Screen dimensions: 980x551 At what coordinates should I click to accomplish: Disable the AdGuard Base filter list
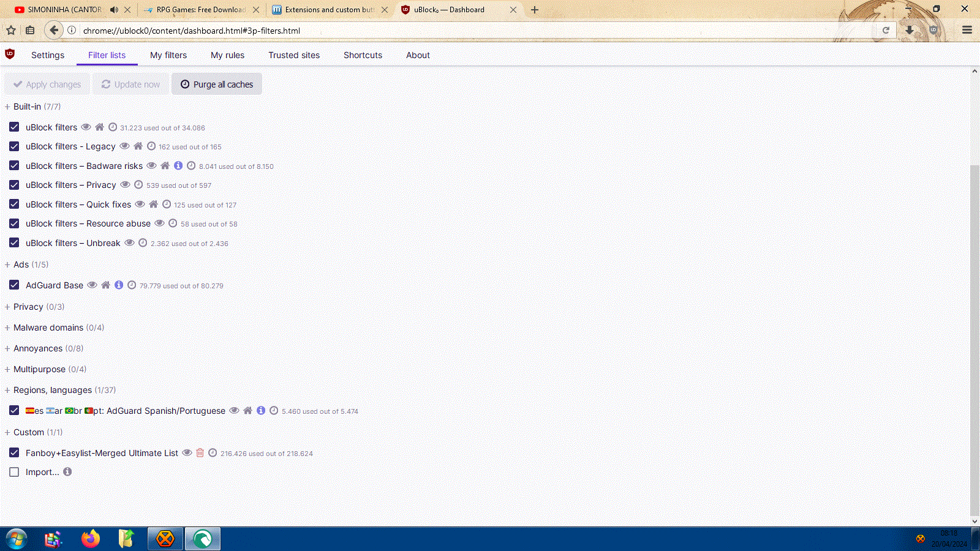point(14,285)
